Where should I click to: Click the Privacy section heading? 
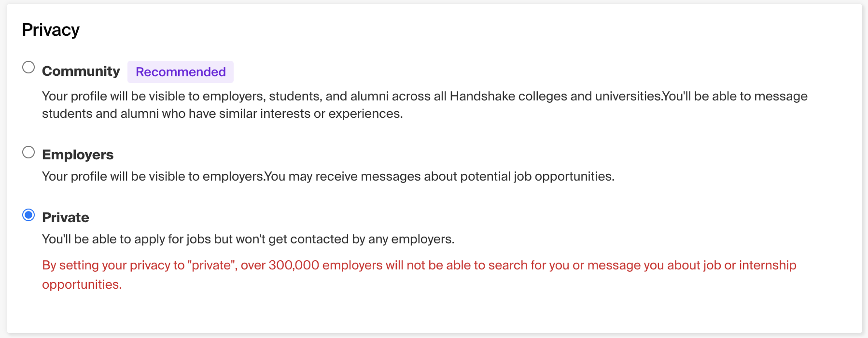tap(50, 29)
